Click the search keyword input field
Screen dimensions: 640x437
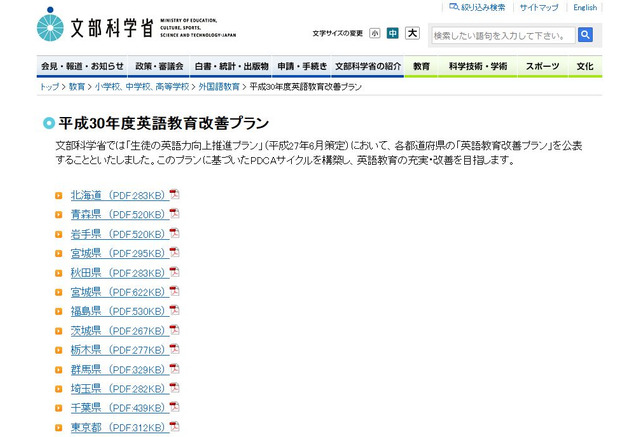tap(503, 35)
